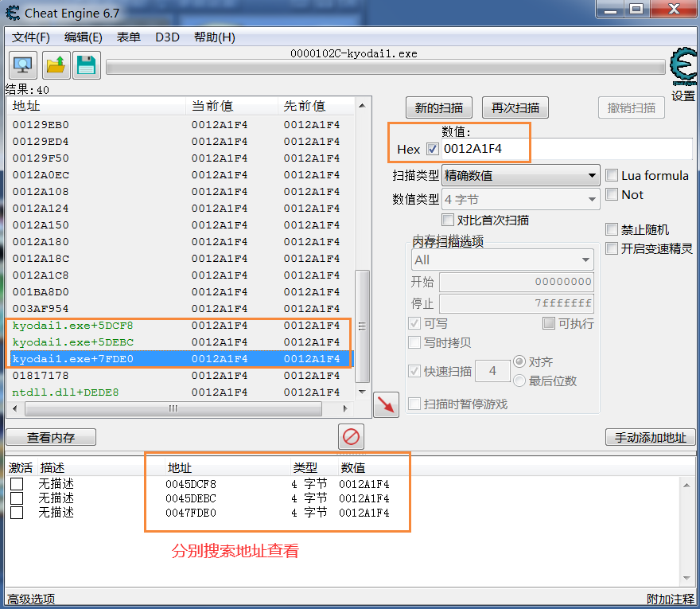The height and width of the screenshot is (609, 700).
Task: Click the fast scan alignment value field
Action: coord(492,371)
